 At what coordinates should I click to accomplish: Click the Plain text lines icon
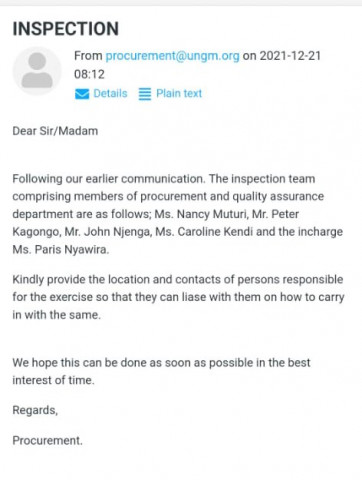pos(145,94)
